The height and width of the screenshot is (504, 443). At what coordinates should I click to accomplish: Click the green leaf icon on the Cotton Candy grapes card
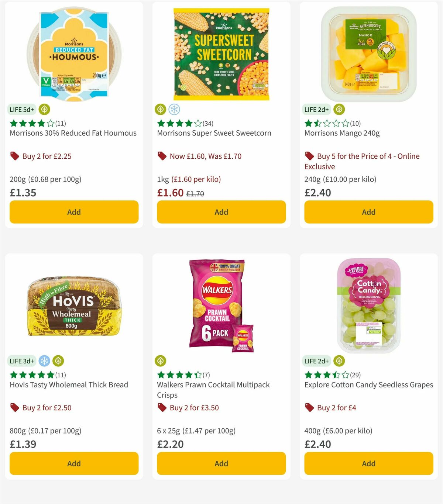pos(339,361)
